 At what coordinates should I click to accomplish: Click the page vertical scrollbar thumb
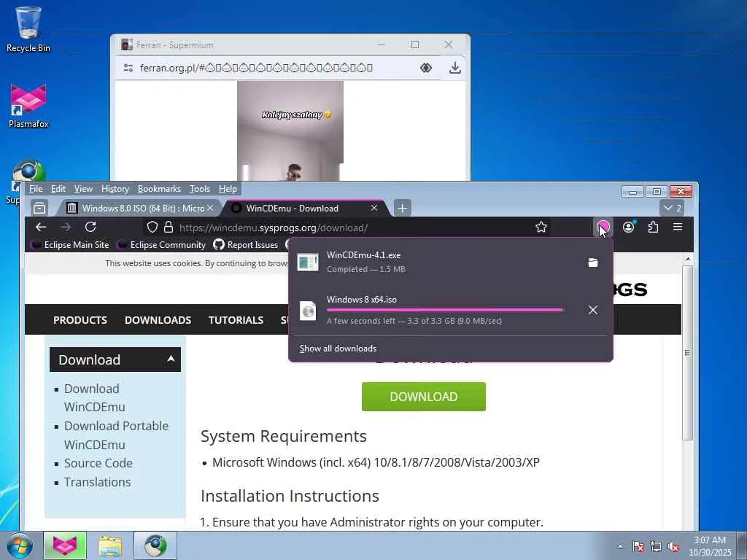tap(687, 354)
